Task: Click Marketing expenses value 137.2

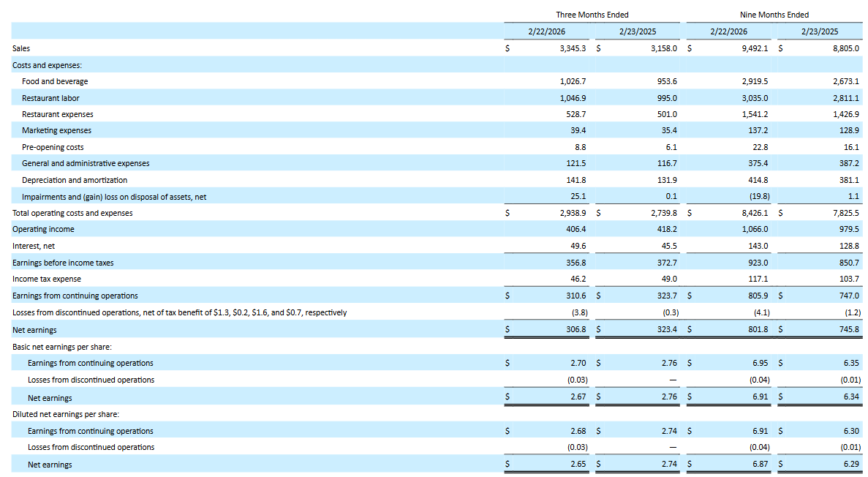Action: click(x=758, y=131)
